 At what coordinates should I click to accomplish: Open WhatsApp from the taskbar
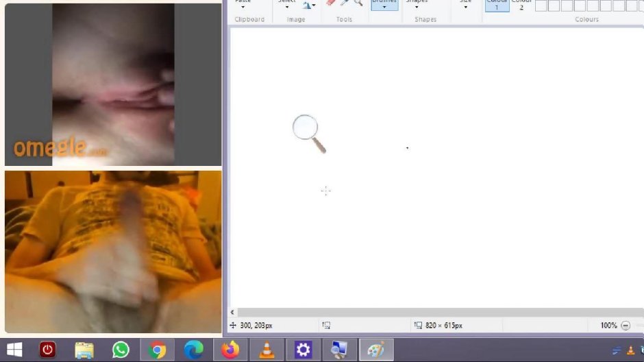(121, 350)
